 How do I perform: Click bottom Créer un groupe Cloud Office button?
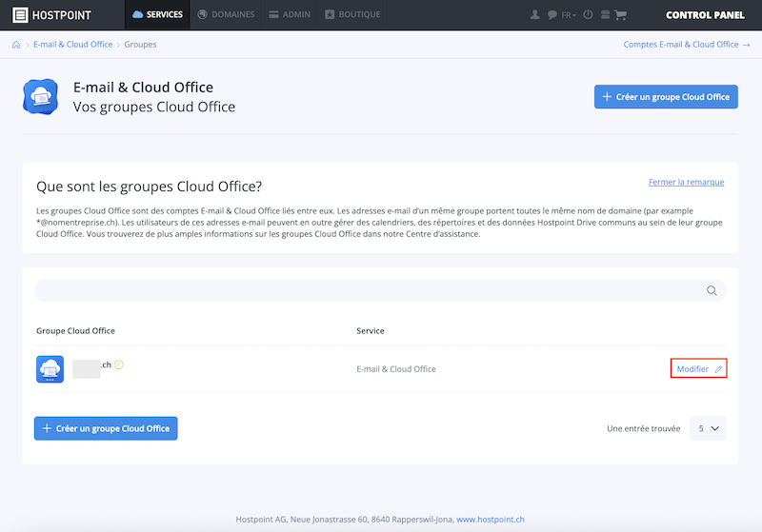tap(106, 428)
